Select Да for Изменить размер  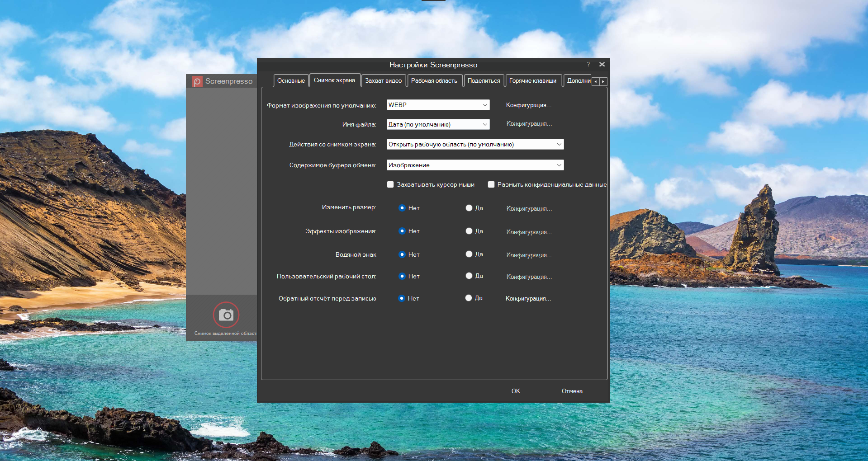[x=469, y=208]
